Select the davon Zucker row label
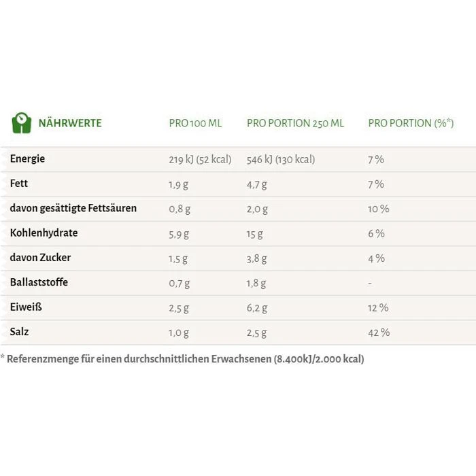The width and height of the screenshot is (476, 476). pos(41,258)
